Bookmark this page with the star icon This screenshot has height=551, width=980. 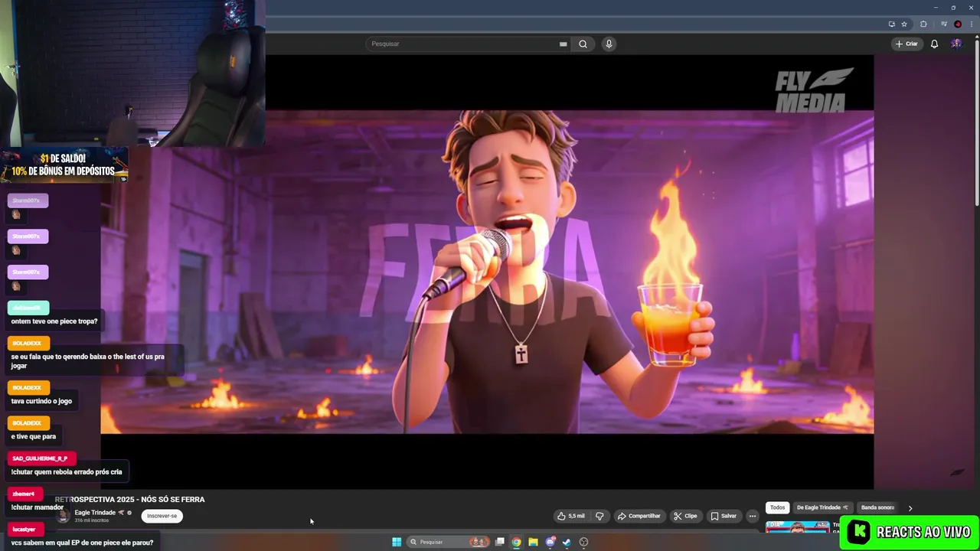[x=903, y=24]
